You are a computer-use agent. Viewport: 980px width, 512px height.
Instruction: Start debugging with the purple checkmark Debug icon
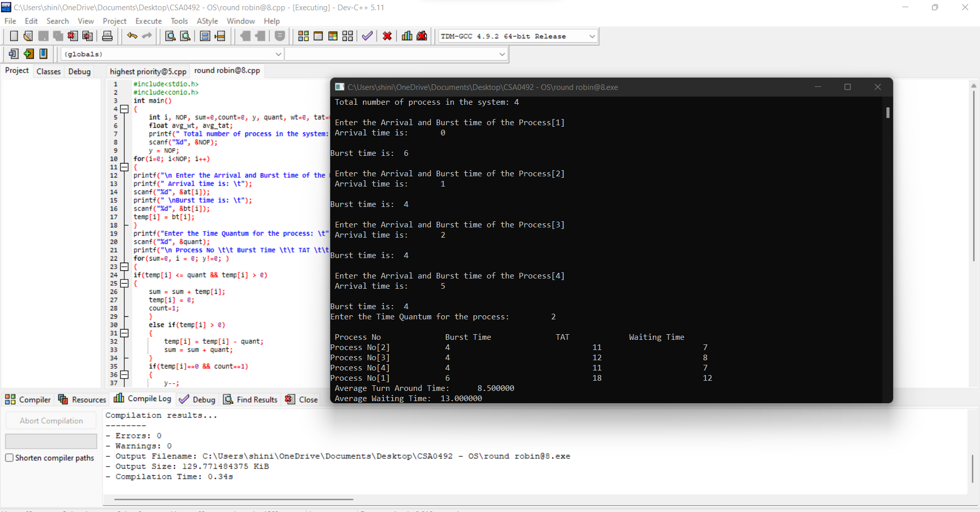[x=367, y=36]
